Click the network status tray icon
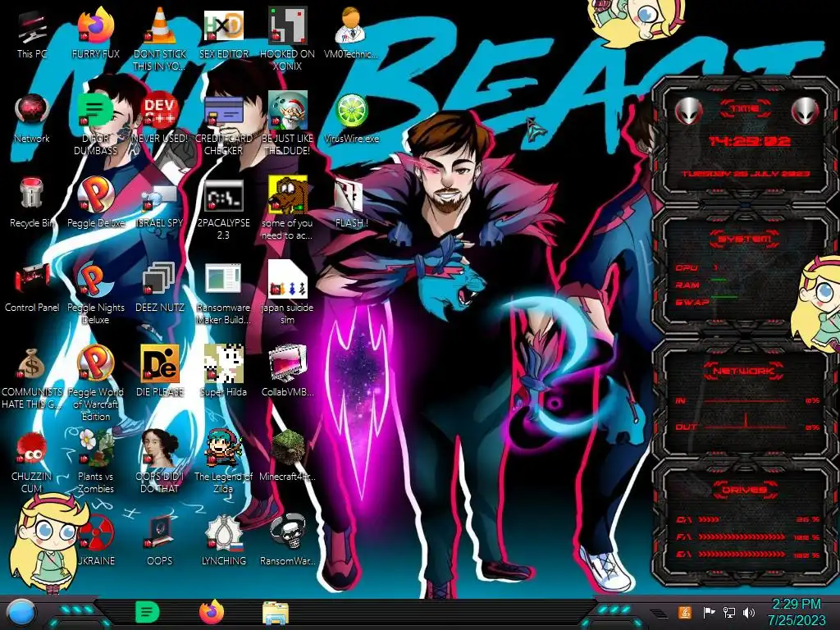This screenshot has width=840, height=630. click(729, 612)
